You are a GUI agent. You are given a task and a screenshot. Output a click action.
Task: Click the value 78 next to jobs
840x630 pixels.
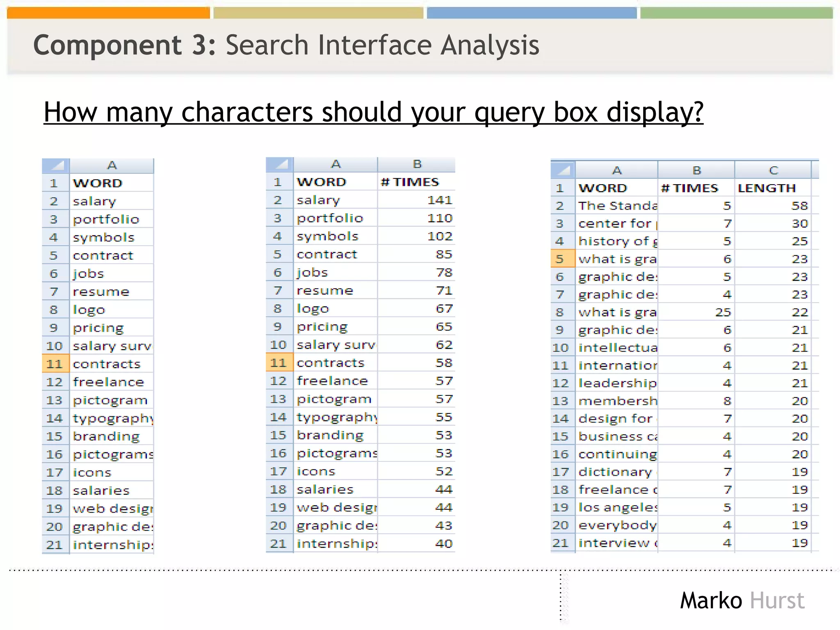[x=416, y=272]
